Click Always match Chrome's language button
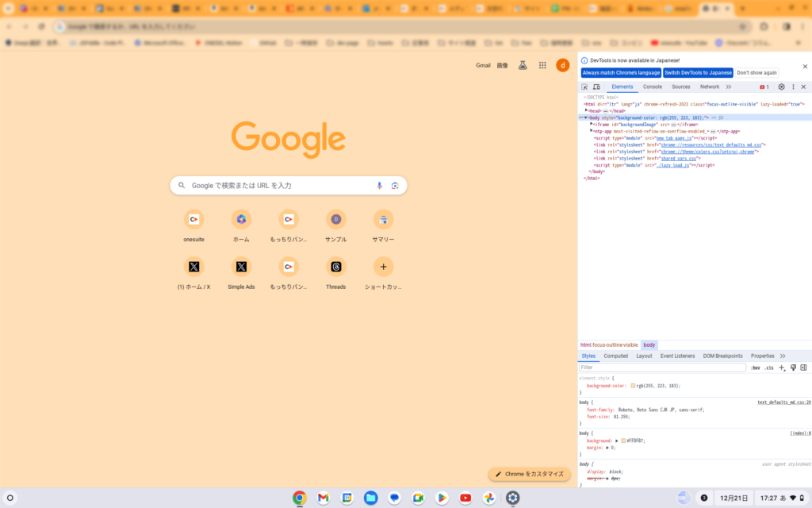 pyautogui.click(x=621, y=72)
